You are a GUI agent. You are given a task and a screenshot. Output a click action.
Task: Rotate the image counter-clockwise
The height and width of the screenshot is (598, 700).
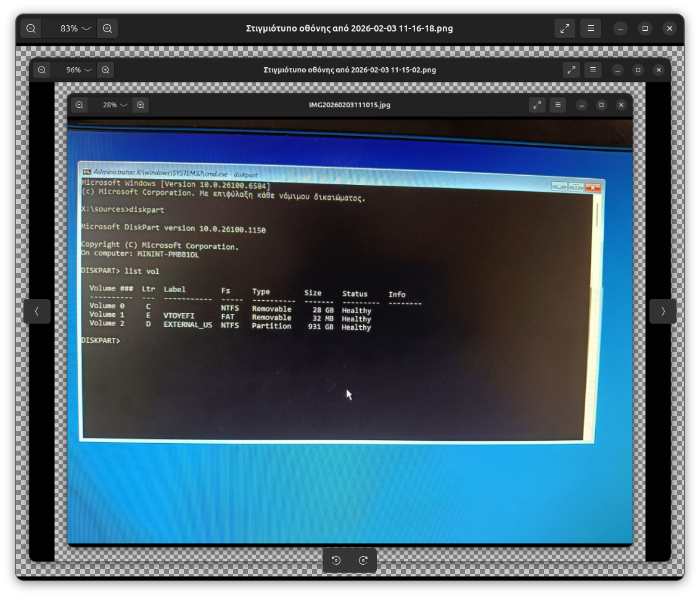[x=336, y=560]
